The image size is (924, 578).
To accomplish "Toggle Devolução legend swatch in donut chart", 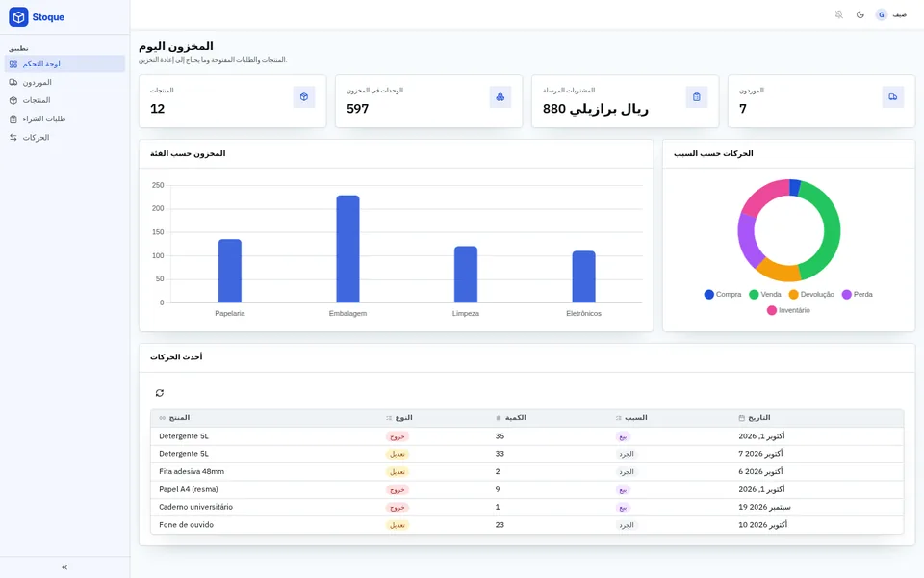I will coord(793,295).
